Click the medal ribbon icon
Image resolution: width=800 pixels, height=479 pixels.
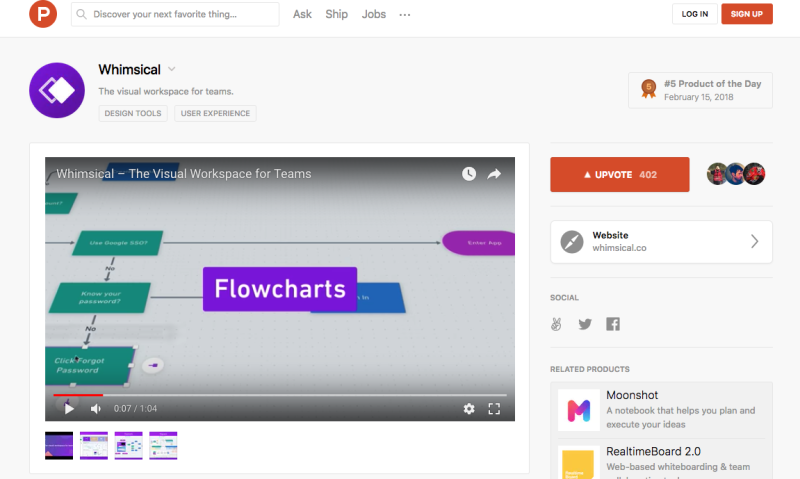tap(648, 89)
